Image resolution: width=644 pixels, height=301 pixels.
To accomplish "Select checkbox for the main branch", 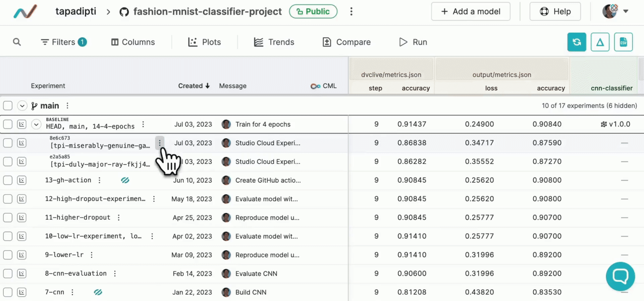I will click(8, 106).
